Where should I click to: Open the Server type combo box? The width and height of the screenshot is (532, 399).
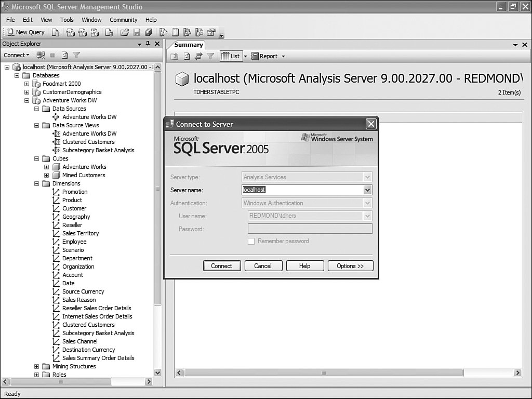(307, 177)
